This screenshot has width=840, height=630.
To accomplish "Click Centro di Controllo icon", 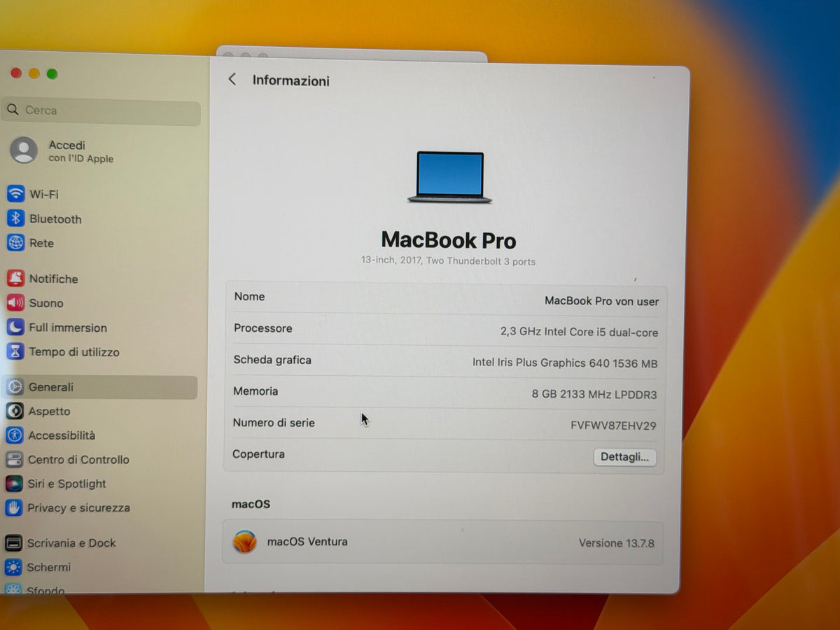I will point(15,459).
